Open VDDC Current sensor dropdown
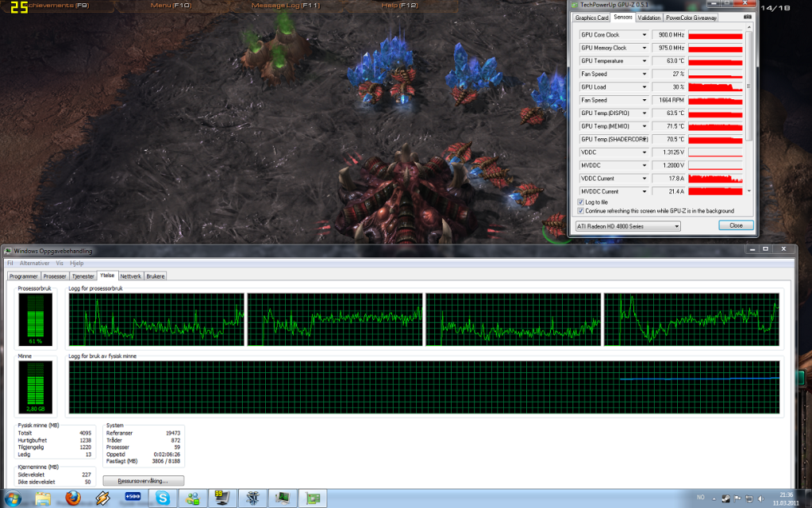812x508 pixels. pos(645,178)
